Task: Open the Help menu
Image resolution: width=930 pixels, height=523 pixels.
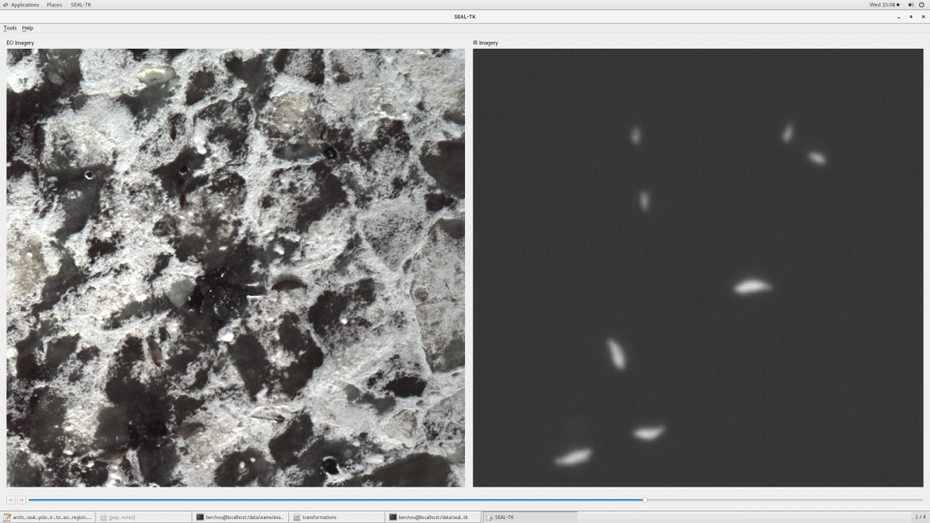Action: [x=27, y=28]
